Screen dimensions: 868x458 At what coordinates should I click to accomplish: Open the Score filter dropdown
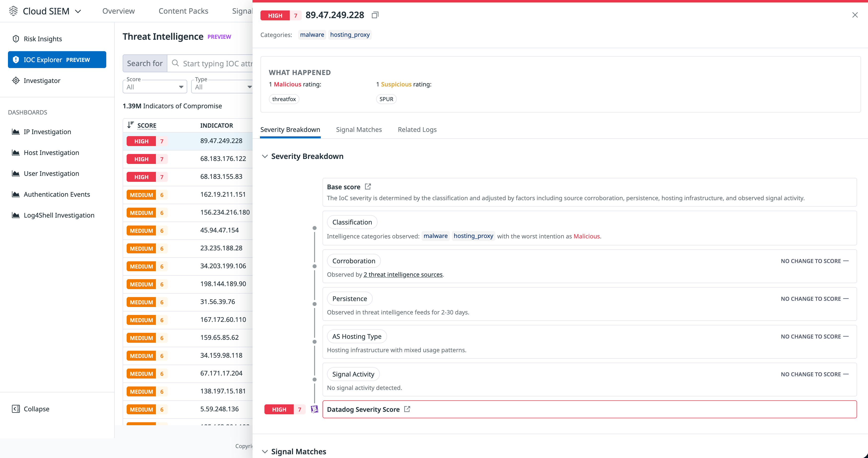pyautogui.click(x=155, y=87)
